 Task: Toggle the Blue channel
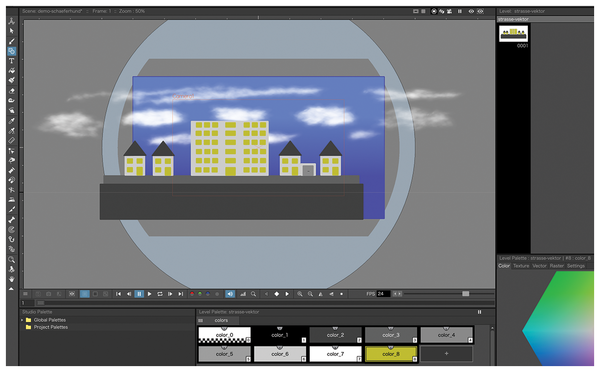tap(207, 294)
